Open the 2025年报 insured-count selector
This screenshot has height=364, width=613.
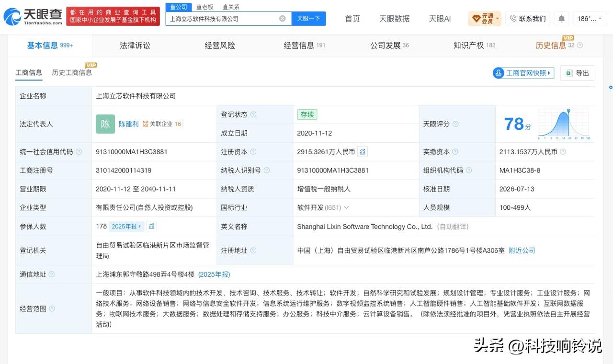126,227
